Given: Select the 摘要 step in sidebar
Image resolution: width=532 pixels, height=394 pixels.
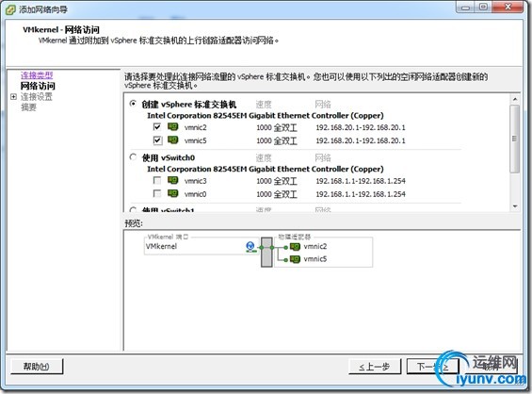Looking at the screenshot, I should [28, 107].
